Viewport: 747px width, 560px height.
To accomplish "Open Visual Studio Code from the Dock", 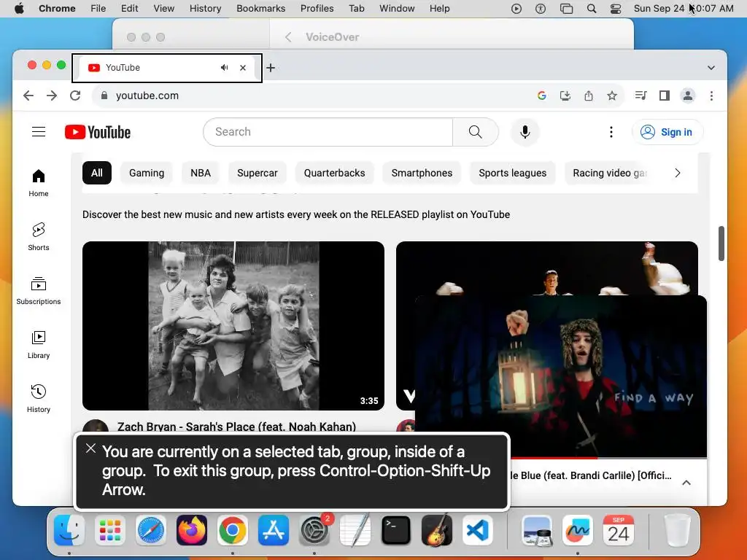I will [477, 530].
